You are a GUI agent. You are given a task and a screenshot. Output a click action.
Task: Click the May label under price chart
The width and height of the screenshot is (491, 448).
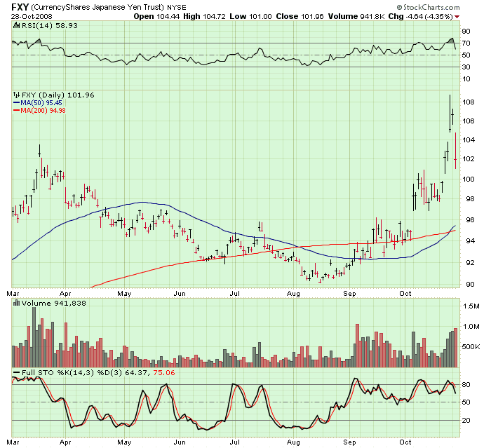124,294
